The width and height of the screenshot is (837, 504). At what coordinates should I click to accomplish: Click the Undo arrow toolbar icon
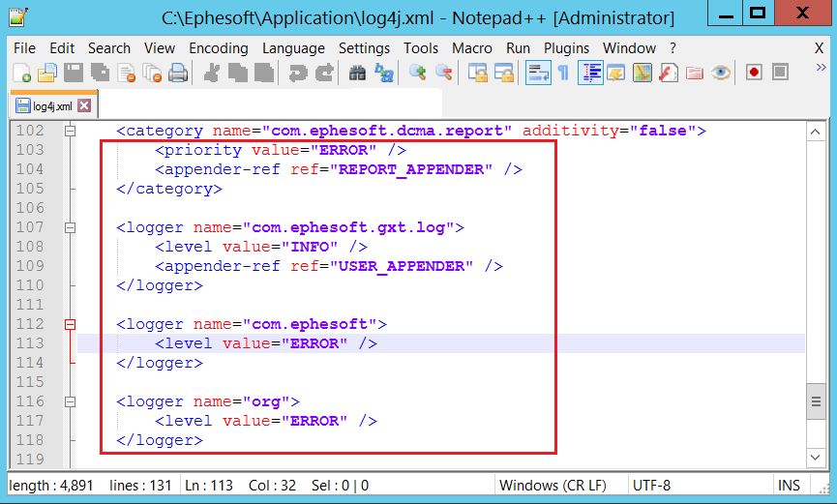tap(298, 73)
